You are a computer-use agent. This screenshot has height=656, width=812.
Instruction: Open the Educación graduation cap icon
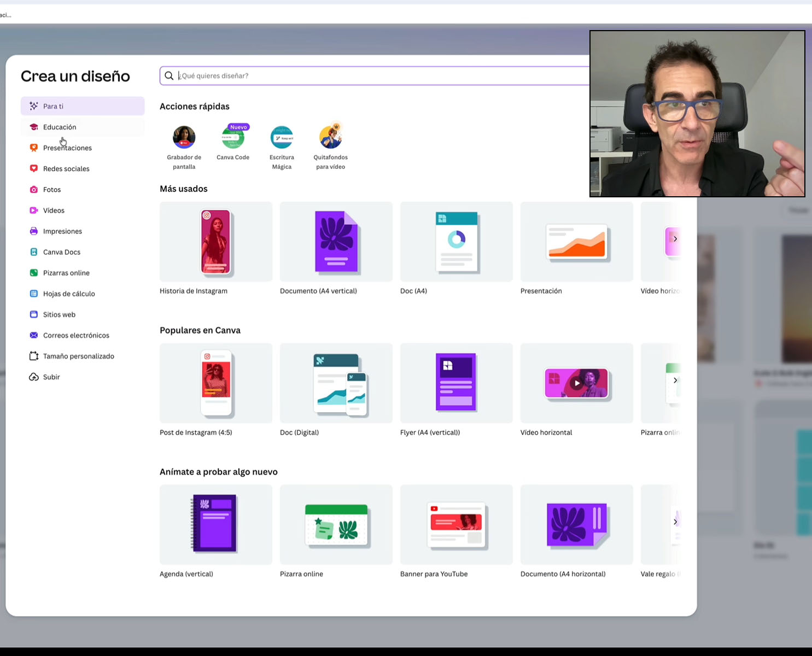click(x=33, y=127)
